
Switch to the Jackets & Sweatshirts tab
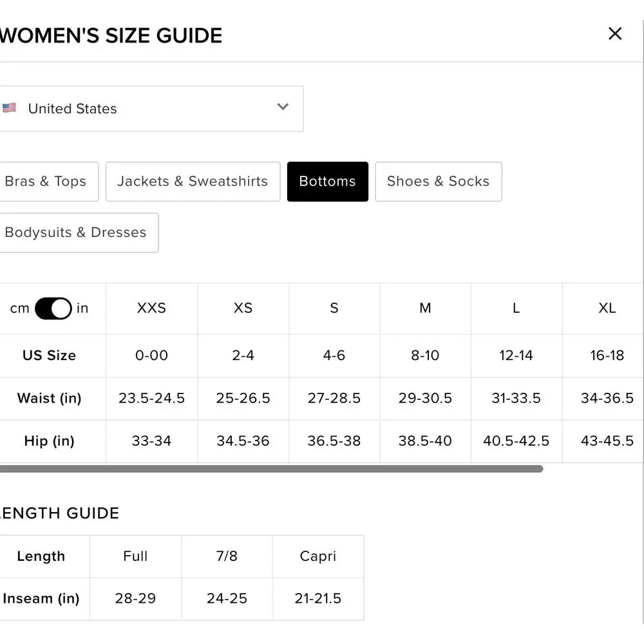coord(193,182)
